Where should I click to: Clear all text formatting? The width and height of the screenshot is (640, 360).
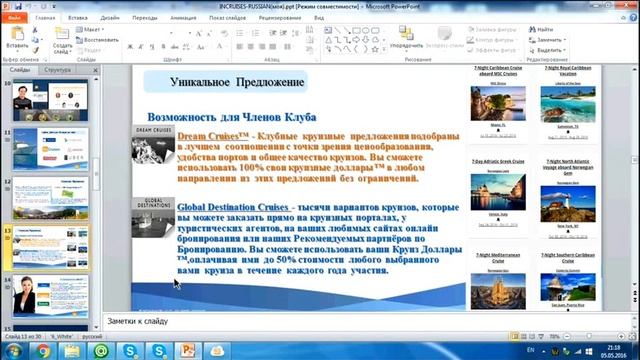[x=224, y=33]
